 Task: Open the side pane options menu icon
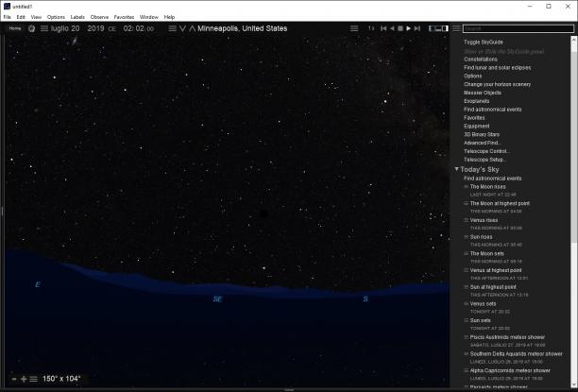click(x=456, y=28)
